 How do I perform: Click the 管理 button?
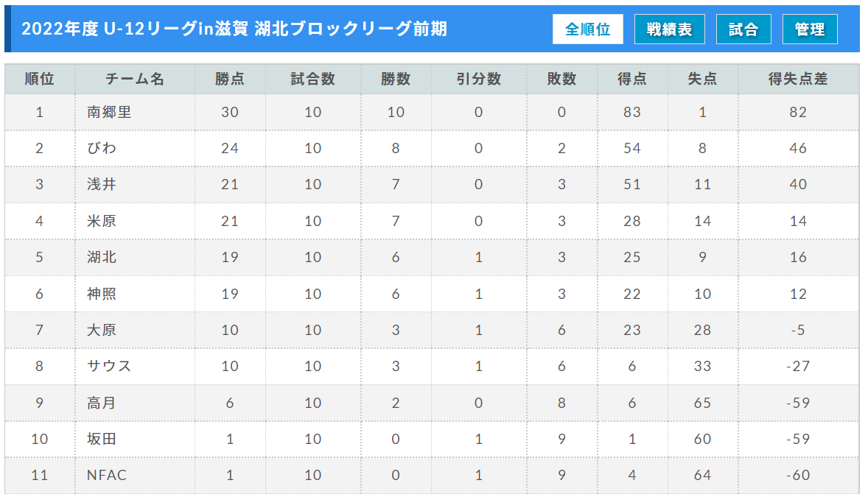tap(810, 29)
